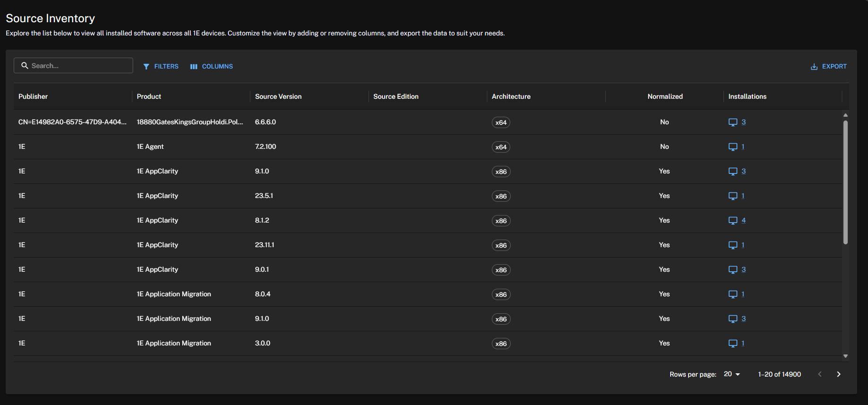Viewport: 868px width, 405px height.
Task: Select publisher cell CN=E14982A0-6575-47D9-A404...
Action: point(72,122)
